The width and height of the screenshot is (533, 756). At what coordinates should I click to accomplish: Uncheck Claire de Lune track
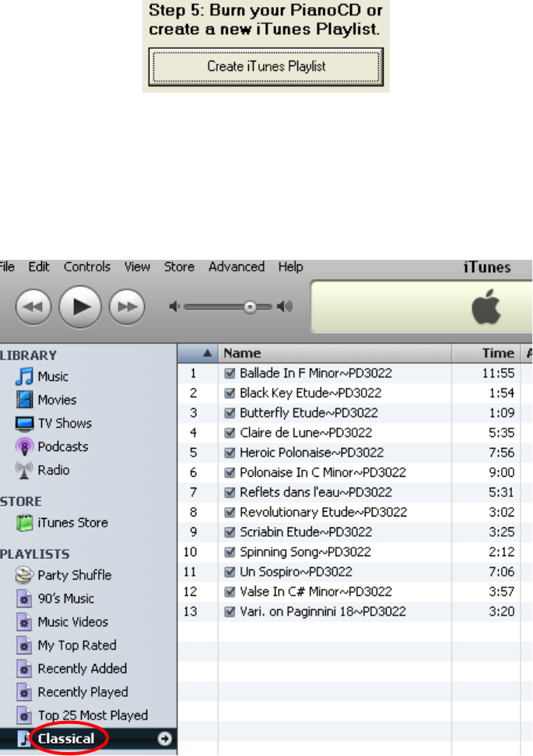[230, 432]
